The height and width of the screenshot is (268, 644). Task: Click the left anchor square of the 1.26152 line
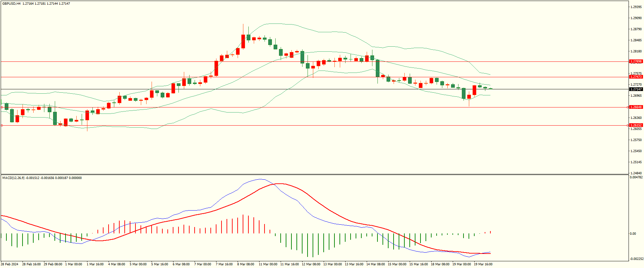(2, 126)
